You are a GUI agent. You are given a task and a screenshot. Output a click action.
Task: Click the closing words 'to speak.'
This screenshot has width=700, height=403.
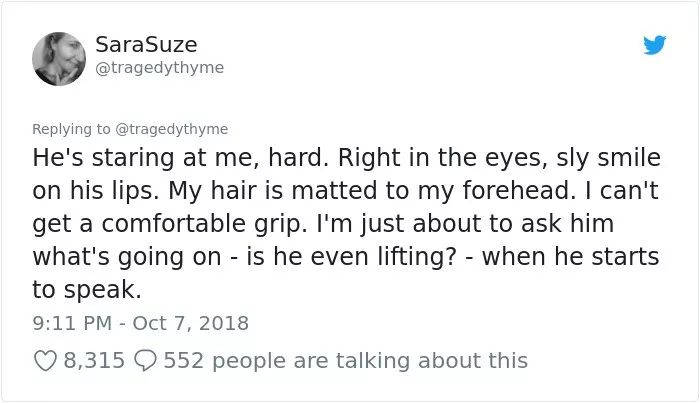point(87,290)
